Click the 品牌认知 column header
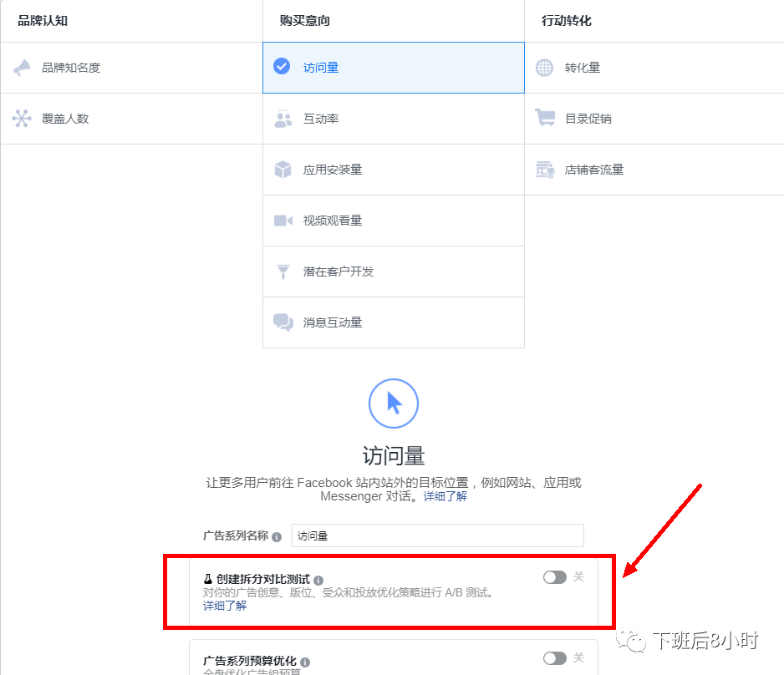784x675 pixels. 43,21
